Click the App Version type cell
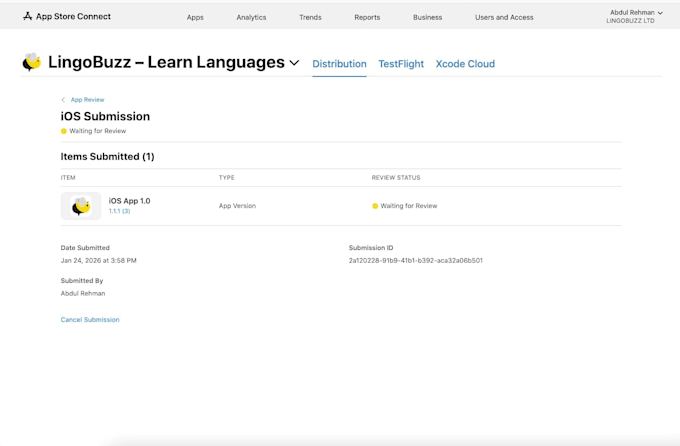680x446 pixels. click(x=238, y=206)
